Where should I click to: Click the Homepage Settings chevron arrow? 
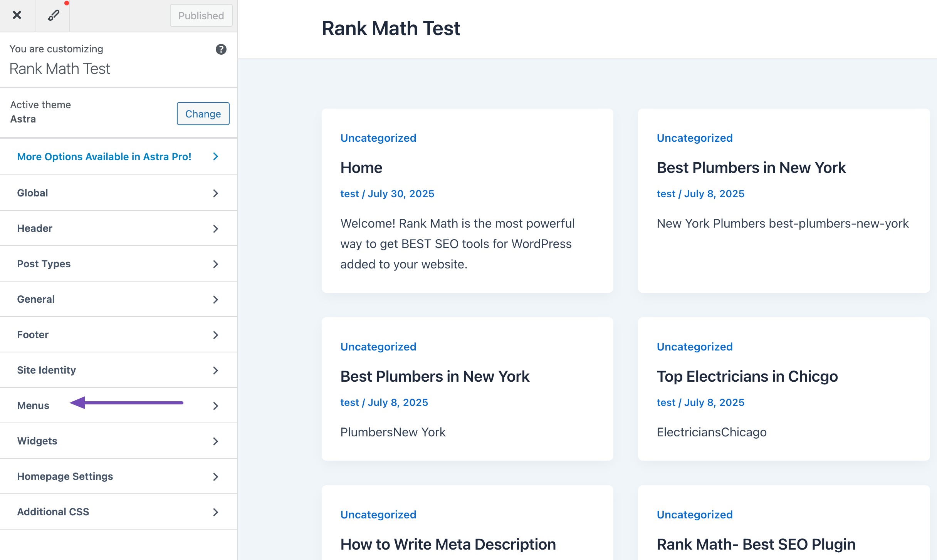pyautogui.click(x=216, y=477)
